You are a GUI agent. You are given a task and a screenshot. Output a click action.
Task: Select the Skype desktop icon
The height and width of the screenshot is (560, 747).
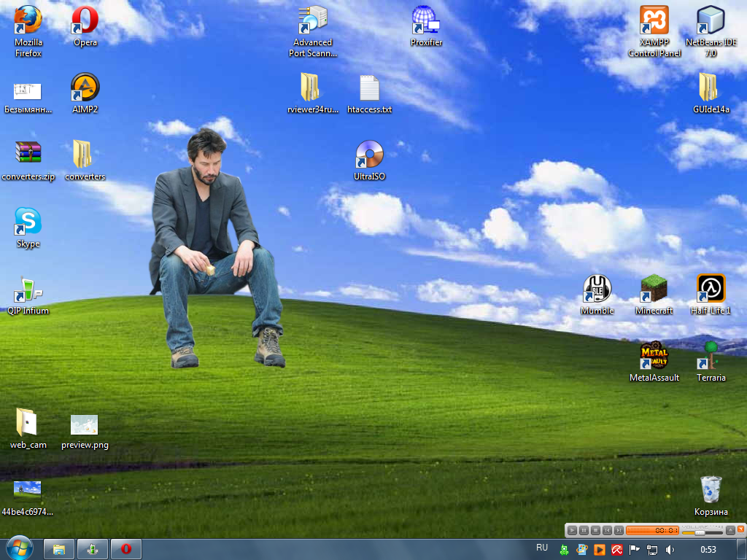tap(28, 222)
